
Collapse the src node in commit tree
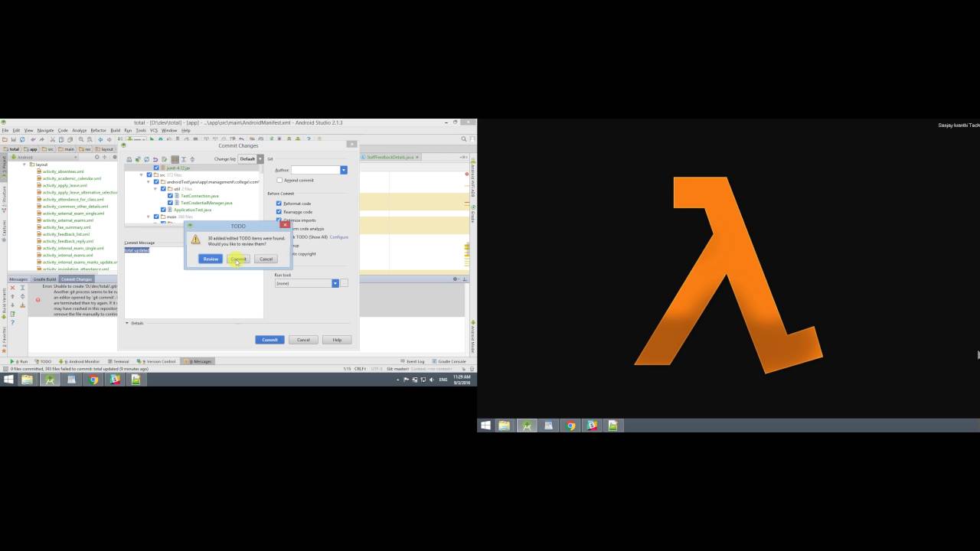pos(141,175)
